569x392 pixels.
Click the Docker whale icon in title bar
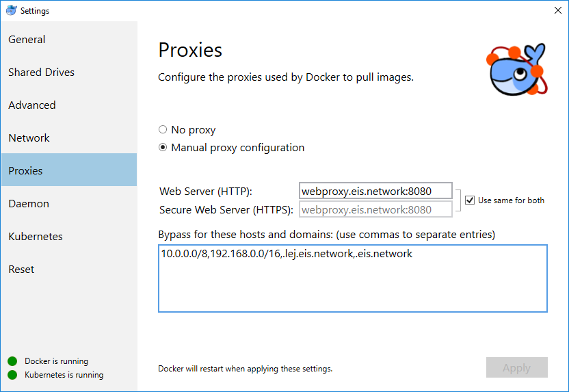coord(11,10)
